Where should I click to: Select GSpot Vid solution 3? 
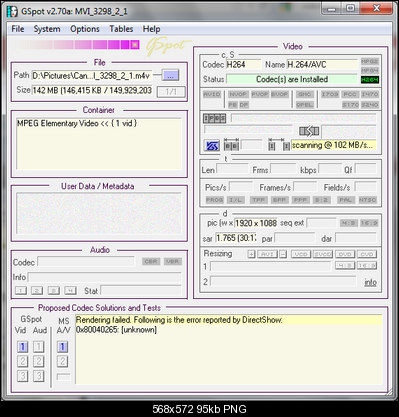22,376
